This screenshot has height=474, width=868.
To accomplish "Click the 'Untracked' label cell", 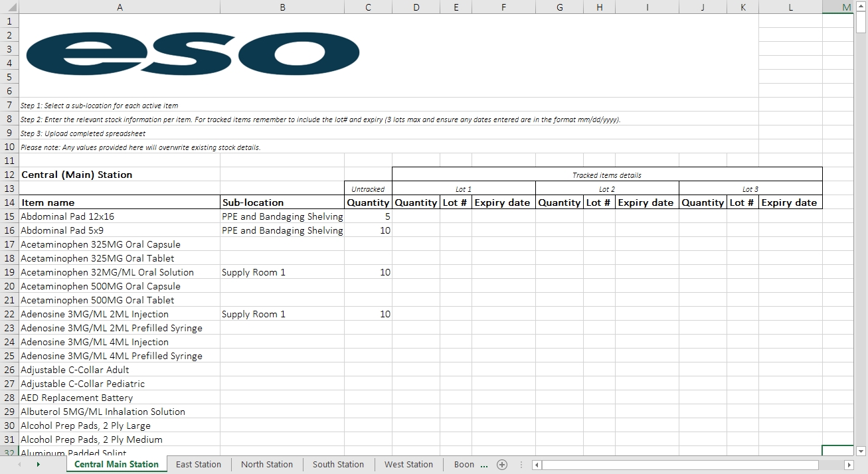I will [368, 189].
